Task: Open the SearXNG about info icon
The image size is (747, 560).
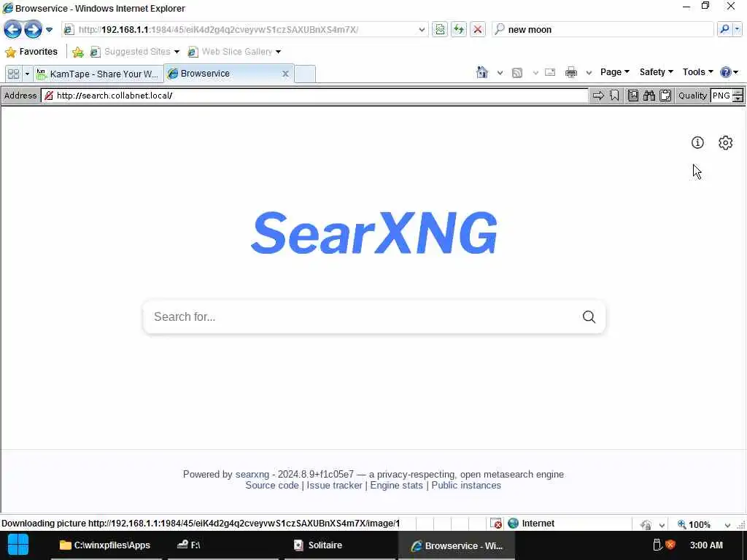Action: click(697, 142)
